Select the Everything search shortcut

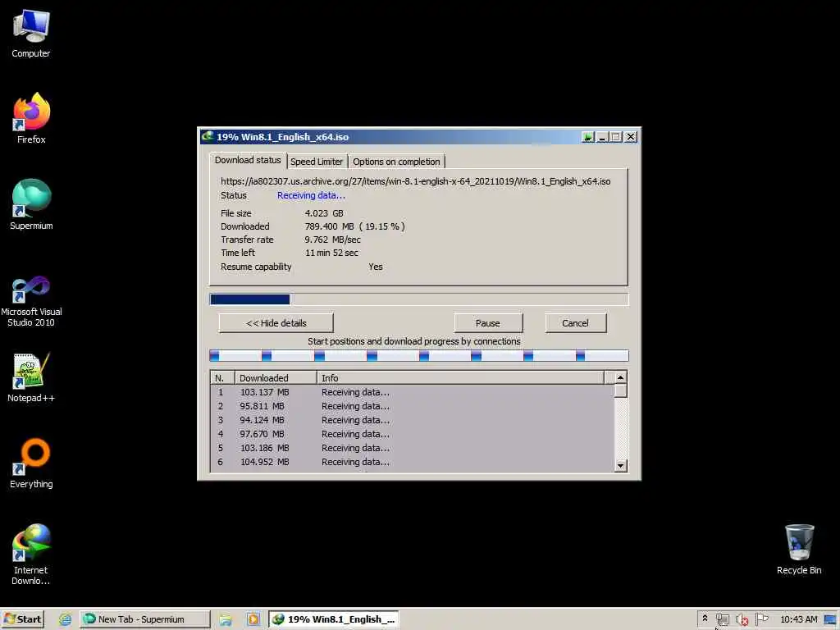[x=31, y=464]
